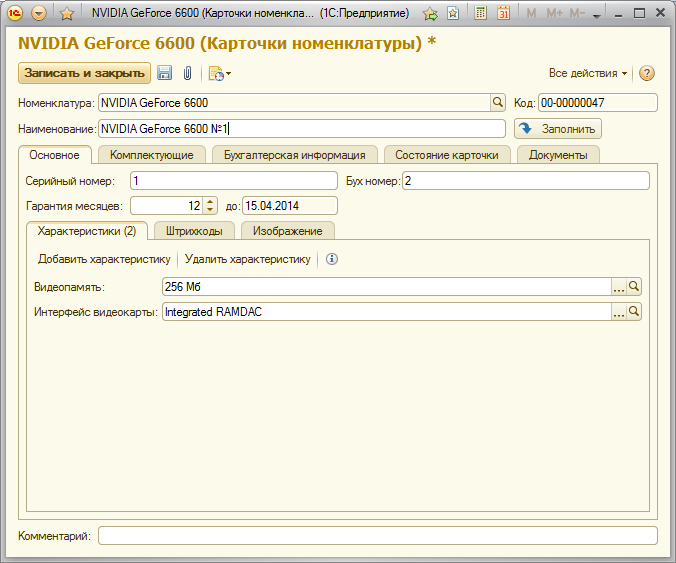Image resolution: width=676 pixels, height=563 pixels.
Task: Add to favorites with the green-arrow star icon
Action: (430, 14)
